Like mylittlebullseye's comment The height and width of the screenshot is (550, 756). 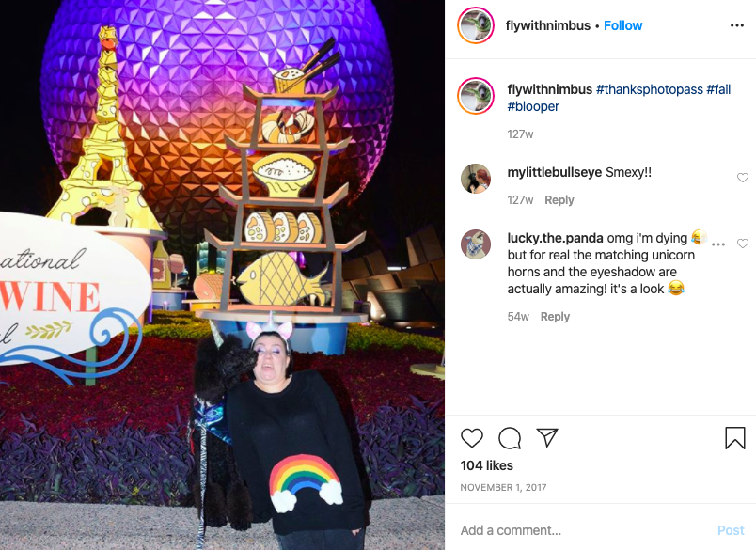743,178
